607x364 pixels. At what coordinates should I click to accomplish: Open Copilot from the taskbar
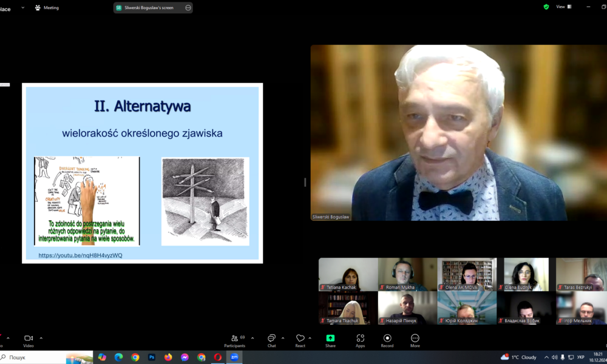[102, 357]
